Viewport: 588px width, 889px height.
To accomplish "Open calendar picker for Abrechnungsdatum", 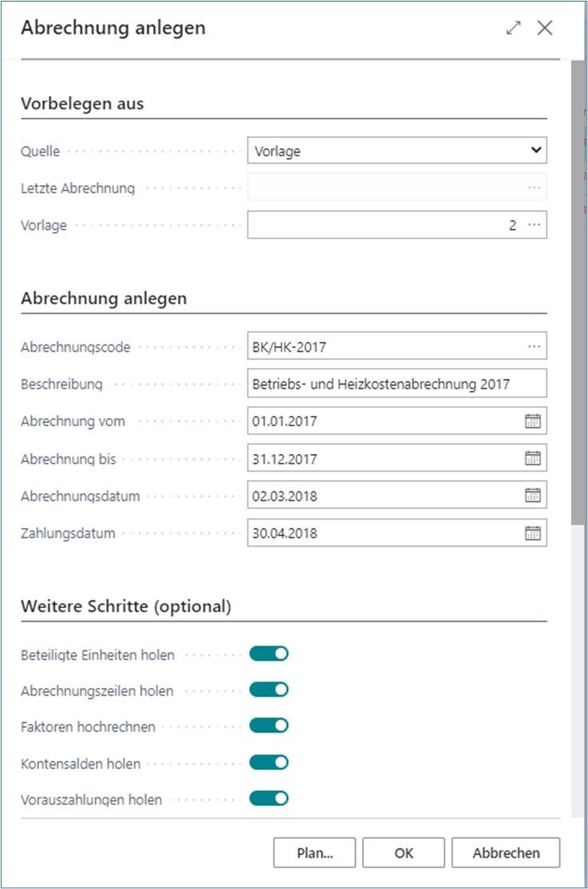I will [532, 496].
